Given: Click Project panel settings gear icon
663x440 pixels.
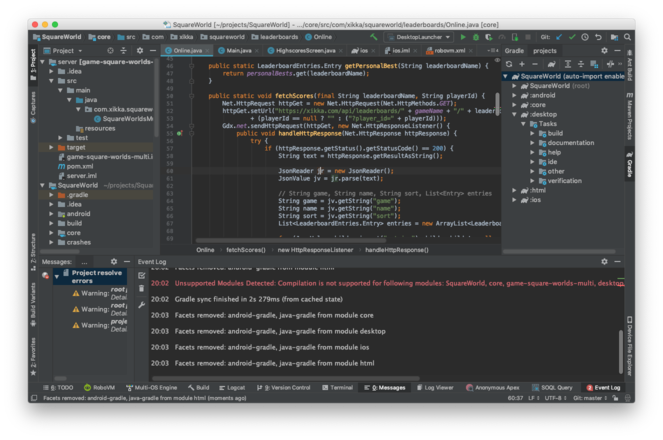Looking at the screenshot, I should (140, 51).
